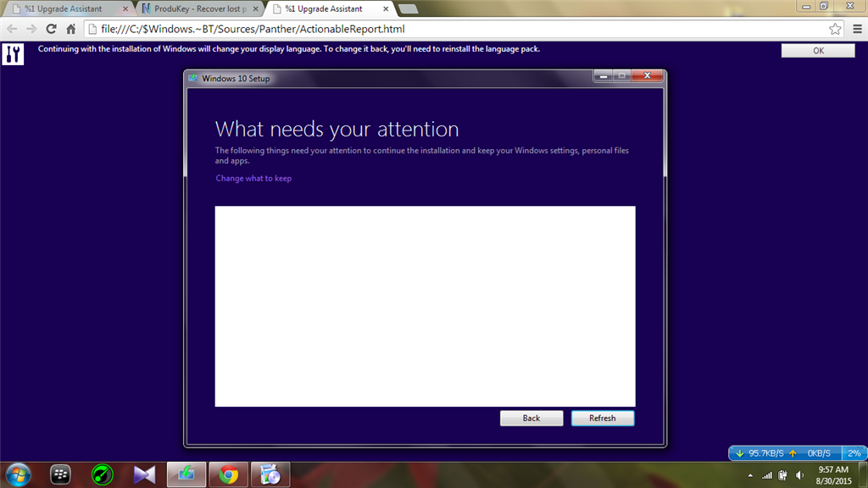The image size is (868, 488).
Task: Close the first Upgrade Assistant tab
Action: pyautogui.click(x=125, y=8)
